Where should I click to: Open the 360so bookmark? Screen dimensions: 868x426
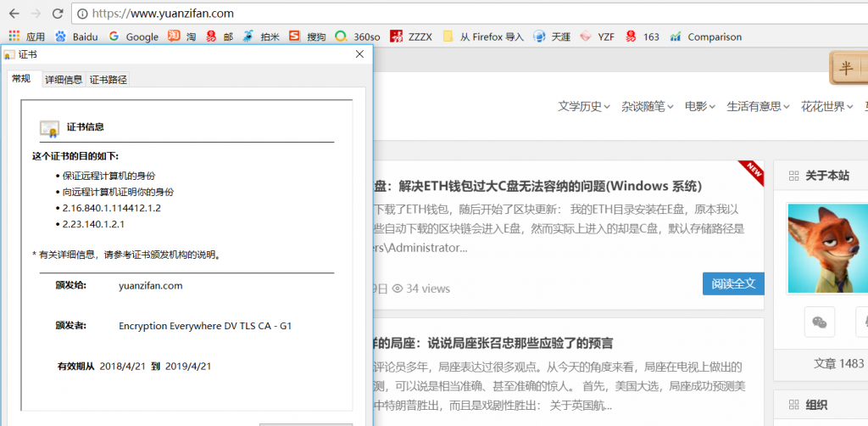[x=358, y=36]
